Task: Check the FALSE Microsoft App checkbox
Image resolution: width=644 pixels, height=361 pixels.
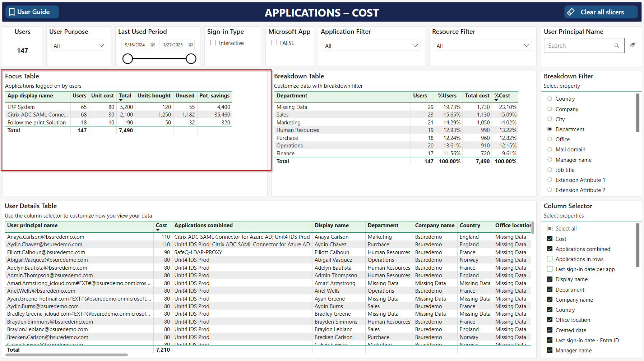Action: 274,43
